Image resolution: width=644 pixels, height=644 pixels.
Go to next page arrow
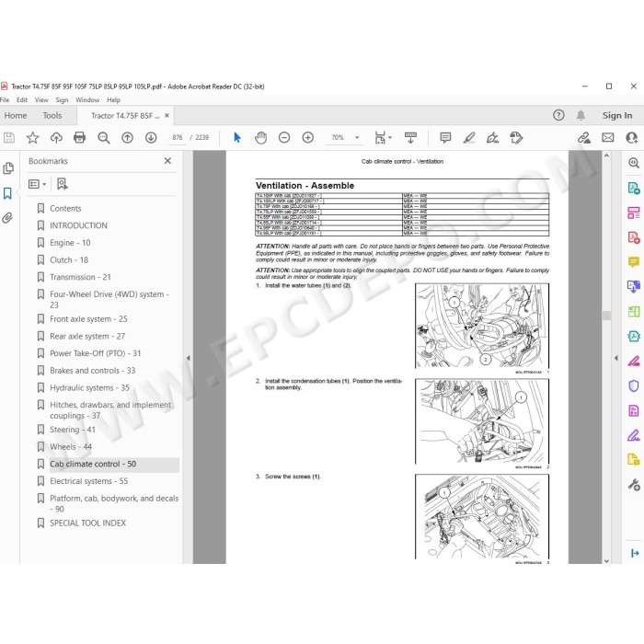(x=151, y=138)
